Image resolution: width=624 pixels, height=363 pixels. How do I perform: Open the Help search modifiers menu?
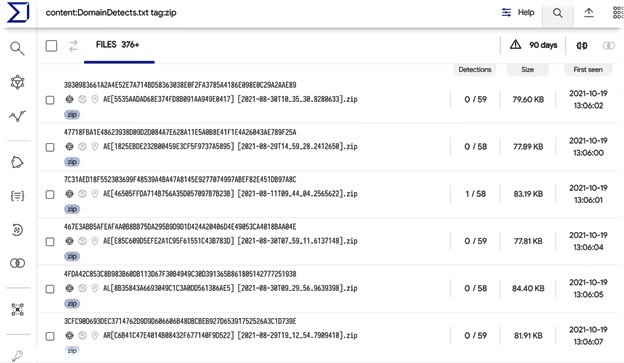click(518, 13)
